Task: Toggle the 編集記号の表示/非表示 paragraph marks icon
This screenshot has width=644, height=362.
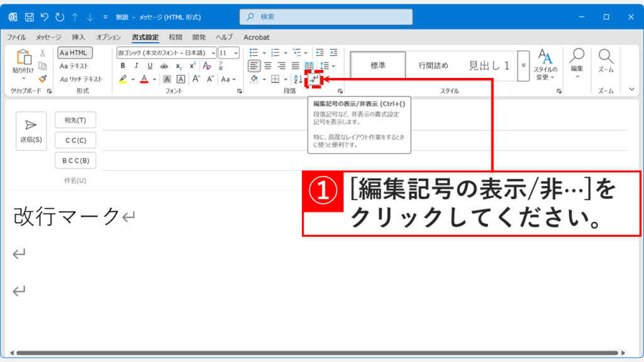Action: pos(314,79)
